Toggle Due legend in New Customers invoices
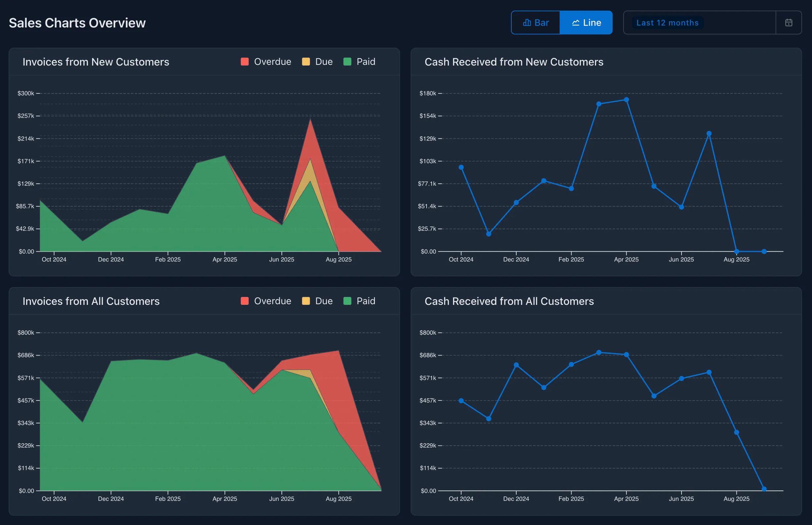This screenshot has width=812, height=525. (317, 62)
